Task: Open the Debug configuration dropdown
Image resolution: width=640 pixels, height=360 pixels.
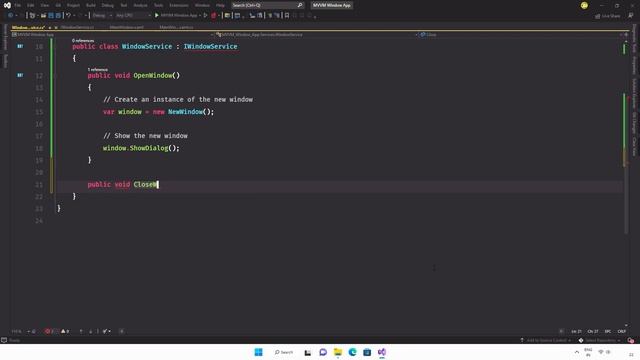Action: 102,16
